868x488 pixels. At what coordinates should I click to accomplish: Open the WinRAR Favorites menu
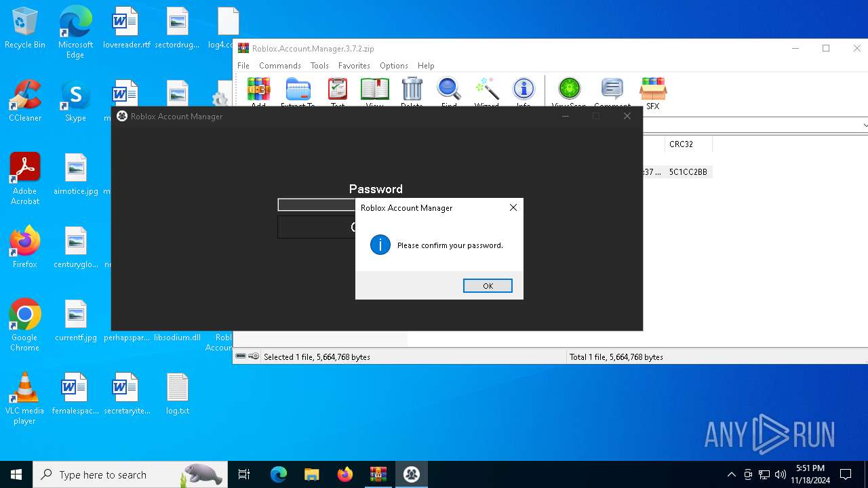click(x=354, y=66)
